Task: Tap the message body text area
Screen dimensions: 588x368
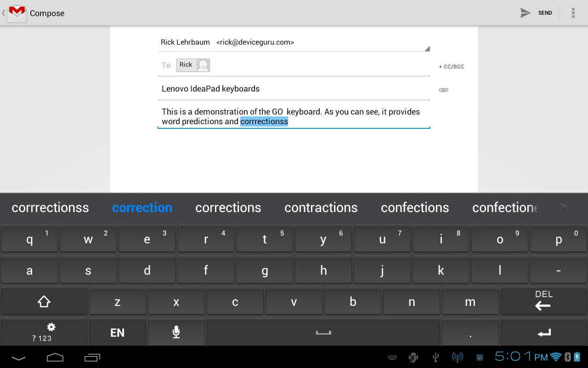Action: (294, 116)
